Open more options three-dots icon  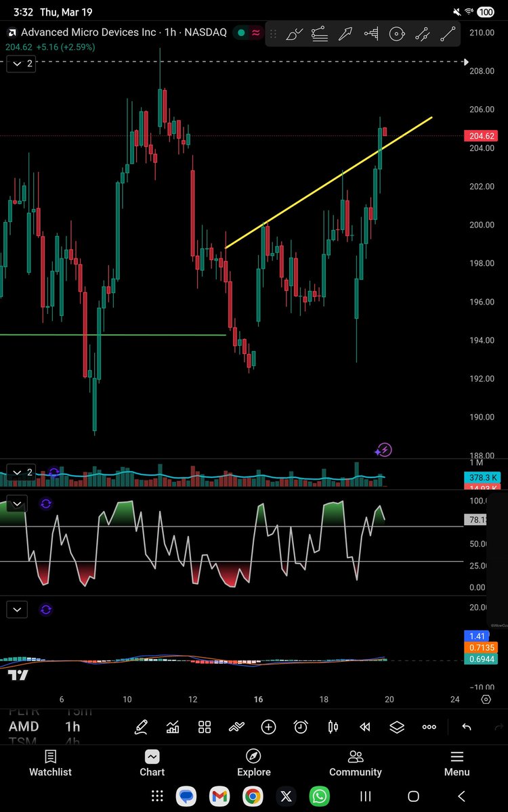[x=429, y=727]
